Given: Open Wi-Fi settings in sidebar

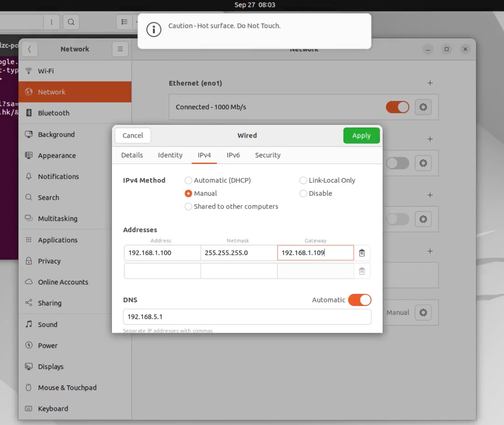Looking at the screenshot, I should click(75, 71).
